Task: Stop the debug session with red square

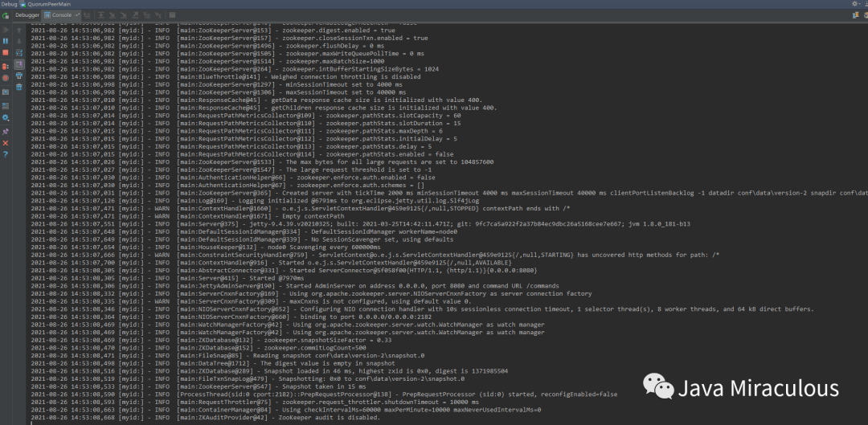Action: [x=6, y=52]
